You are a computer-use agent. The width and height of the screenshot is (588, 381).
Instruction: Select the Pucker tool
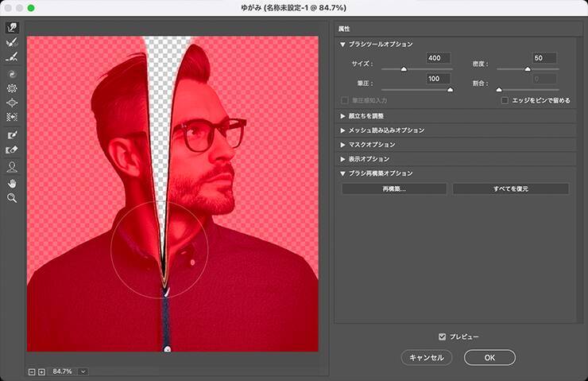[12, 87]
